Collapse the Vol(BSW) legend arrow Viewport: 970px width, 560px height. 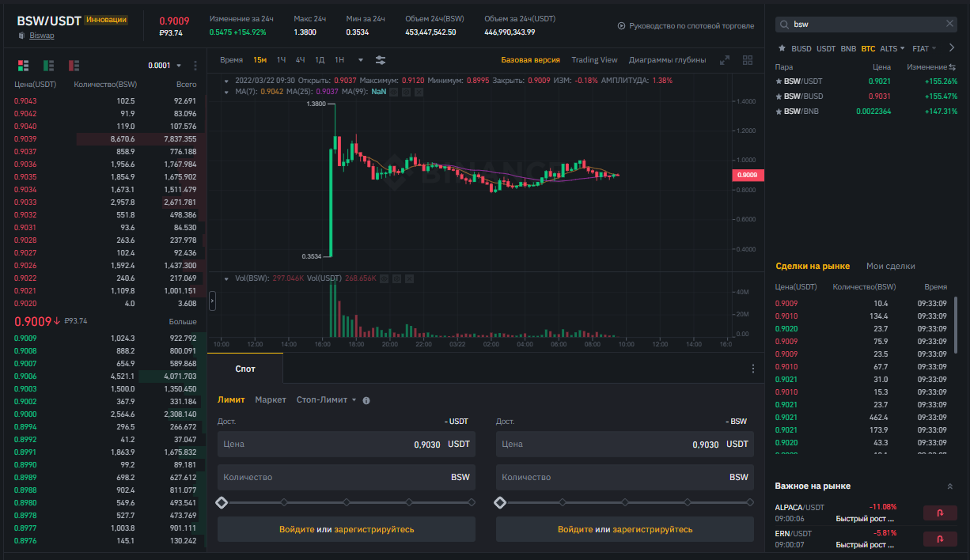click(x=227, y=278)
